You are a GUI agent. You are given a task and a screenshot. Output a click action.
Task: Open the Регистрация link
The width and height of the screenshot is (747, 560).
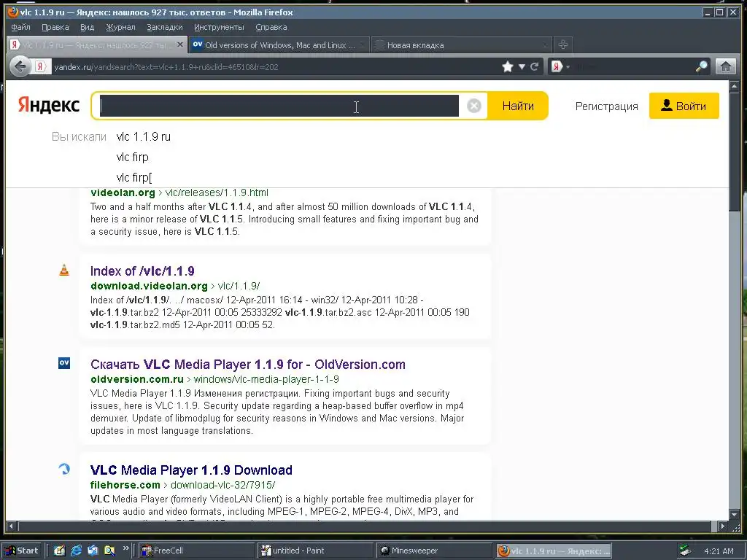(606, 106)
